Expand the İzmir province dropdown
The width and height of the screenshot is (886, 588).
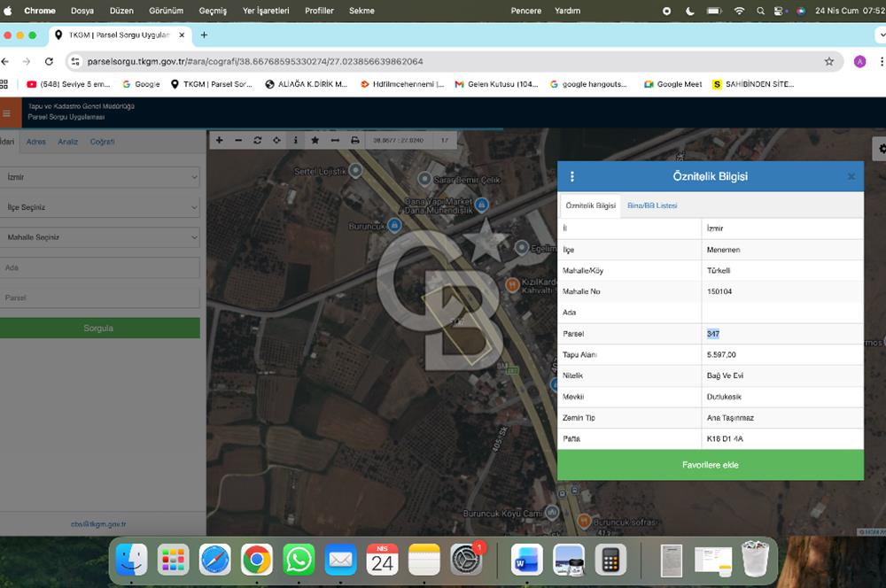pyautogui.click(x=100, y=177)
